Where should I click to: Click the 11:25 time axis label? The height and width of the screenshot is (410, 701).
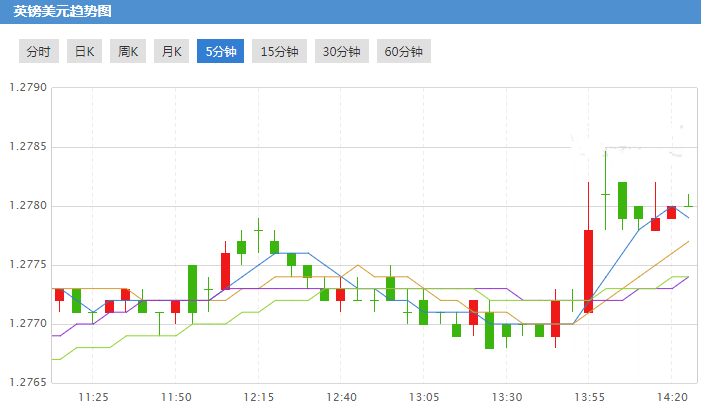(93, 397)
